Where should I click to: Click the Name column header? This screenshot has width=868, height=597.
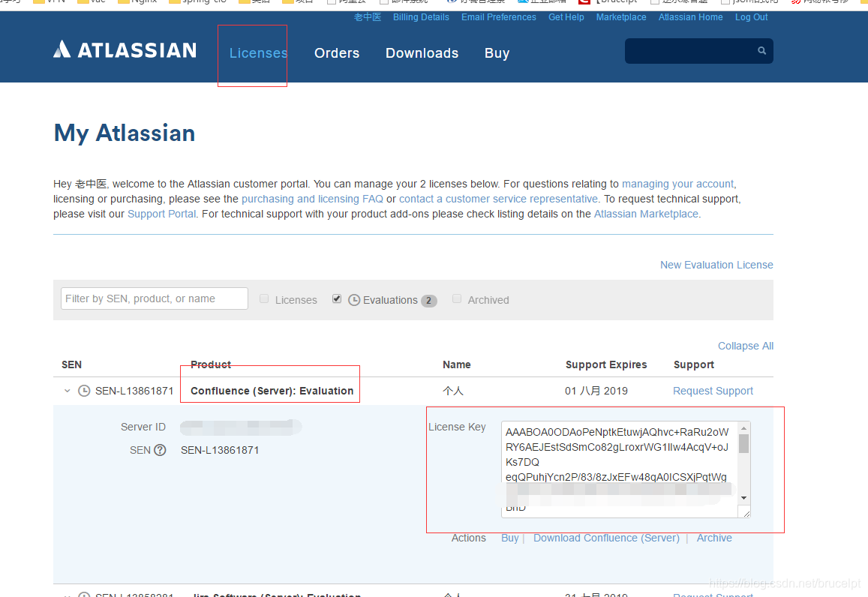[457, 364]
